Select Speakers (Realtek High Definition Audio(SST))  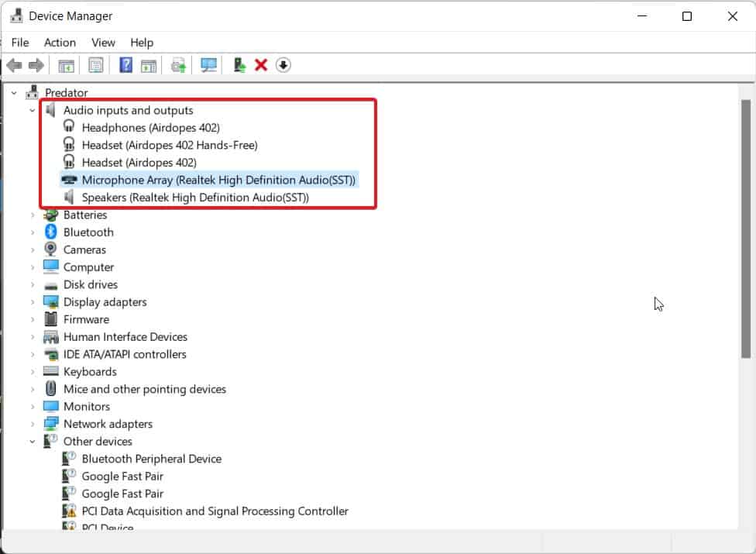click(x=195, y=198)
